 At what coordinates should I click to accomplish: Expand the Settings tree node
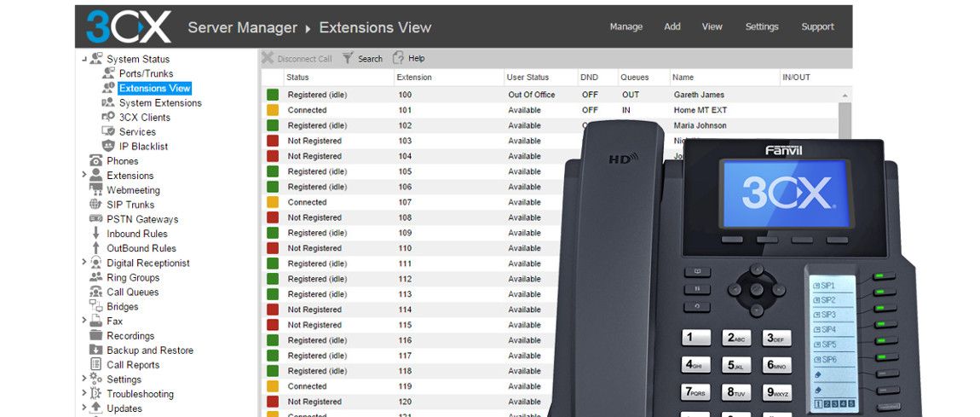coord(84,379)
